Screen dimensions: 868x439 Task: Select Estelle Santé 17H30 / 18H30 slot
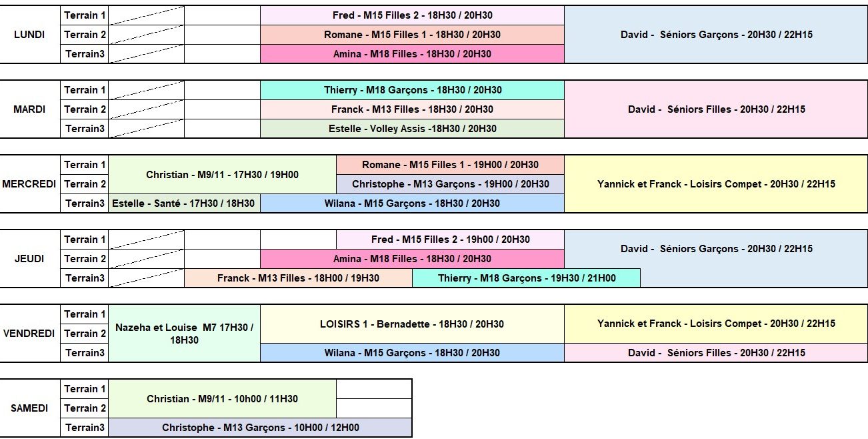click(184, 203)
